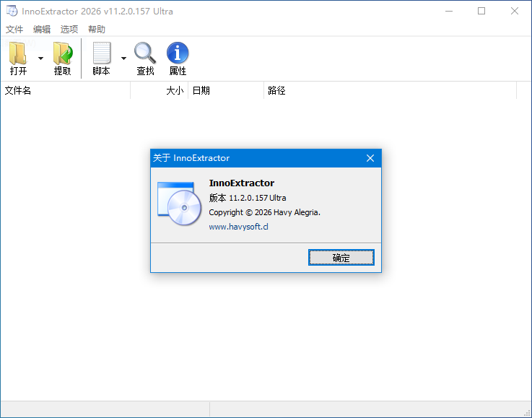Close the 关于 InnoExtractor dialog
The width and height of the screenshot is (532, 418).
370,158
